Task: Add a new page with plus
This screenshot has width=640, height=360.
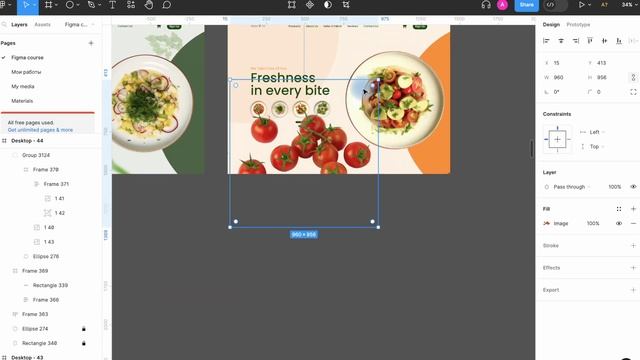Action: [x=91, y=43]
